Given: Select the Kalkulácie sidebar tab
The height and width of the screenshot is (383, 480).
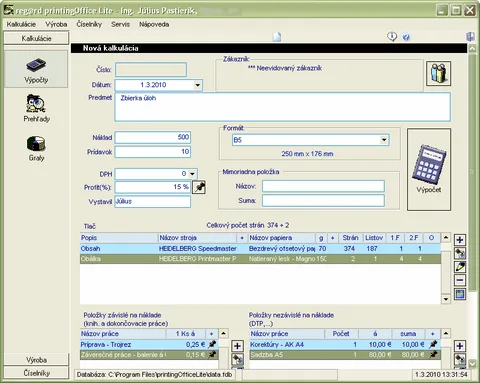Looking at the screenshot, I should 36,38.
